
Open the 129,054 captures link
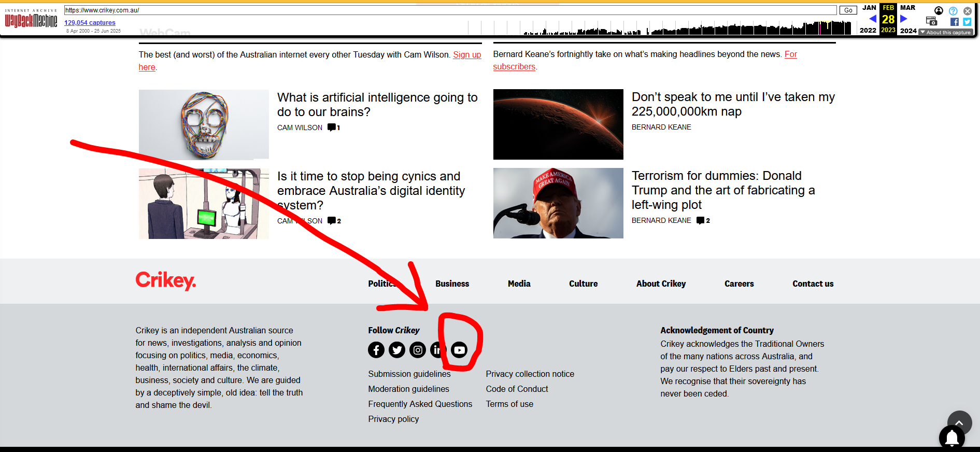click(x=90, y=23)
